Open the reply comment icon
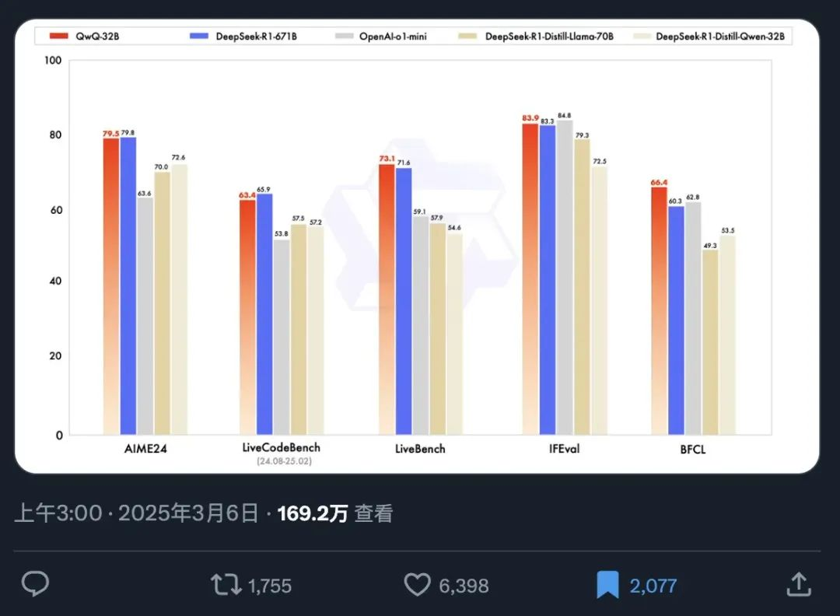840x616 pixels. [34, 584]
